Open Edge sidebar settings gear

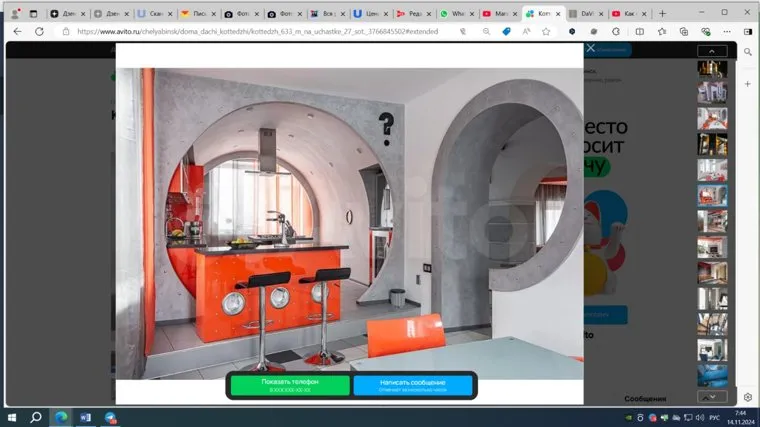click(748, 397)
